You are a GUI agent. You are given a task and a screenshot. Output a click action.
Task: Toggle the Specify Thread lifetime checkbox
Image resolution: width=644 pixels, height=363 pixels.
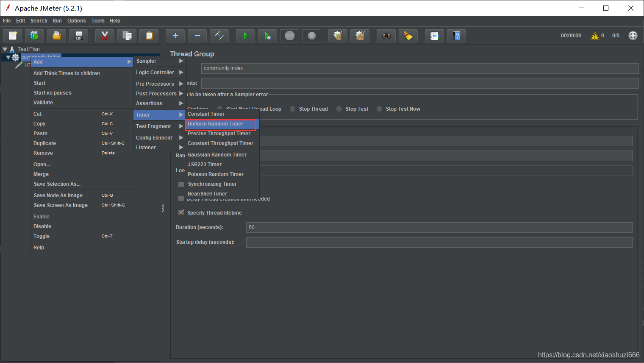point(181,213)
